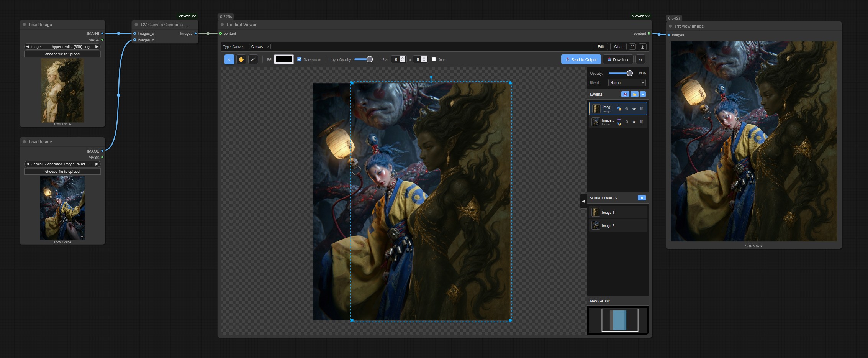Click the top rotation handle of the selected layer
868x358 pixels.
click(x=431, y=77)
